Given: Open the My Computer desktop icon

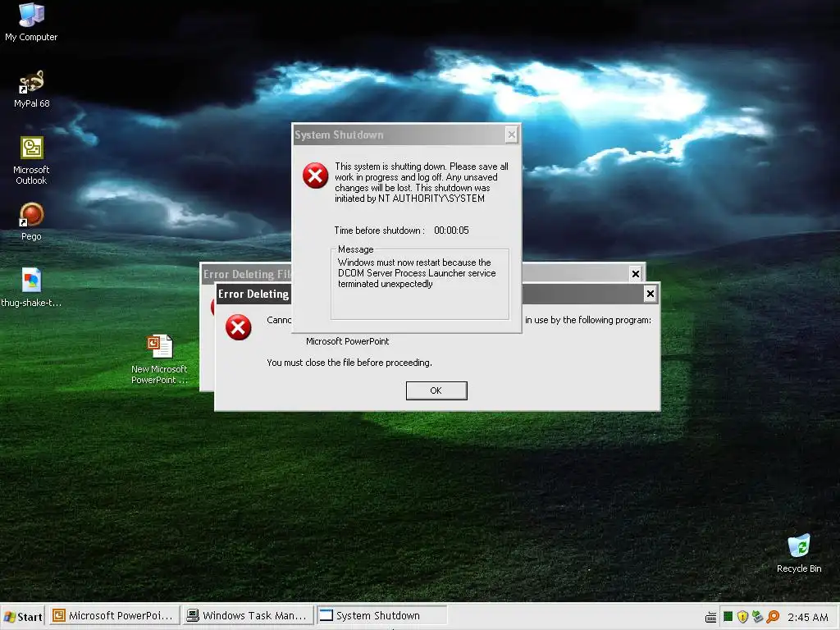Looking at the screenshot, I should point(31,21).
